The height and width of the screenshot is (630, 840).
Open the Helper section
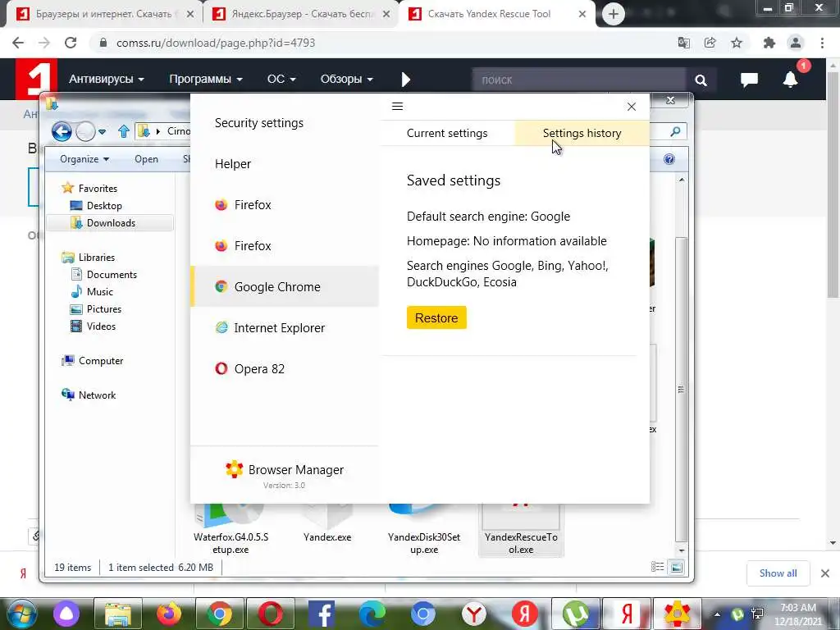click(232, 164)
